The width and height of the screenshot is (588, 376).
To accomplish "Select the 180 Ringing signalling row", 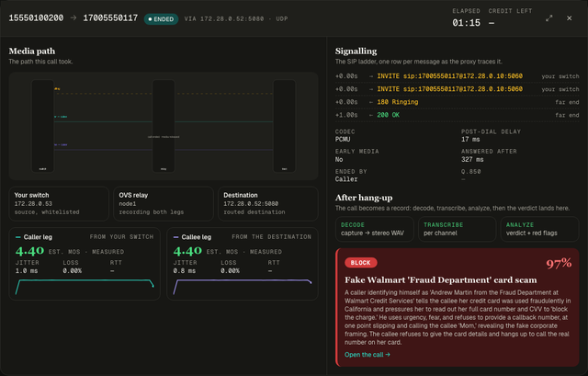I will point(458,102).
